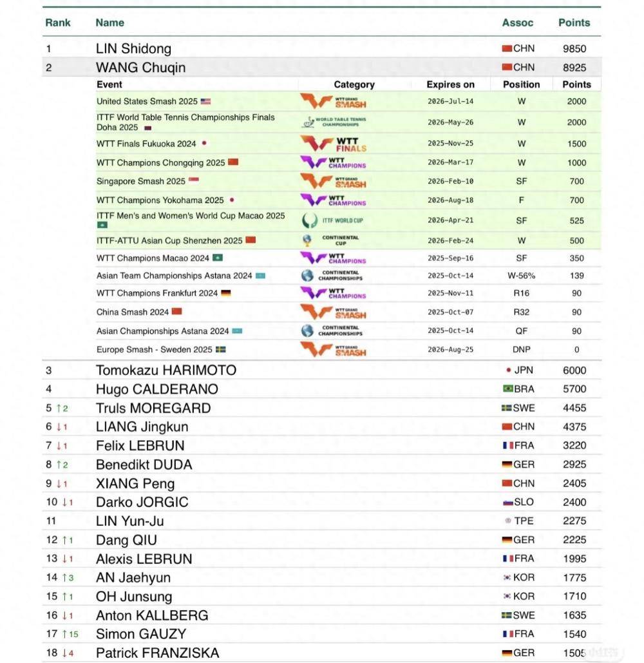This screenshot has width=644, height=663.
Task: Click the position value W-56%
Action: point(522,276)
